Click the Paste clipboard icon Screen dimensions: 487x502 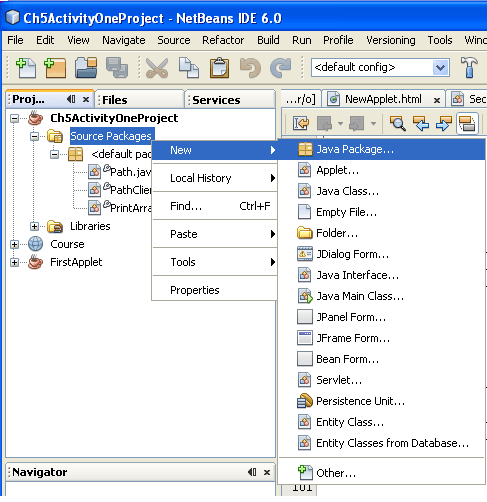[x=219, y=68]
